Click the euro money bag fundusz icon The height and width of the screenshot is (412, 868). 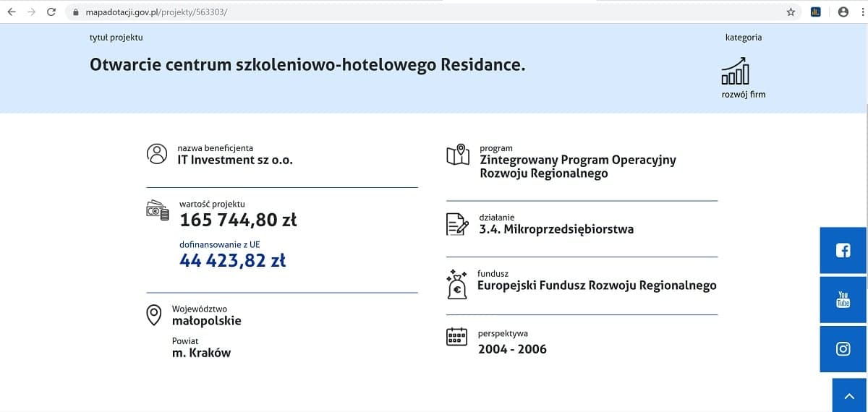pyautogui.click(x=457, y=284)
